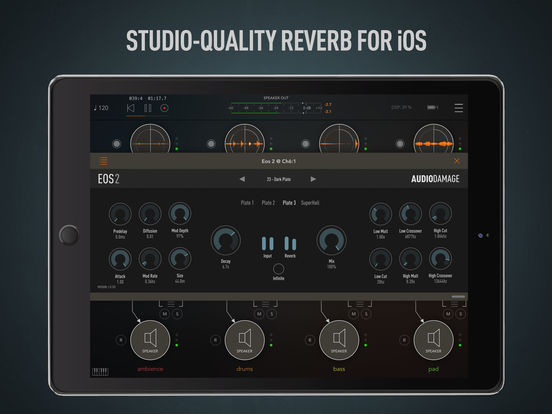
Task: Click the drums channel name label
Action: pos(245,369)
